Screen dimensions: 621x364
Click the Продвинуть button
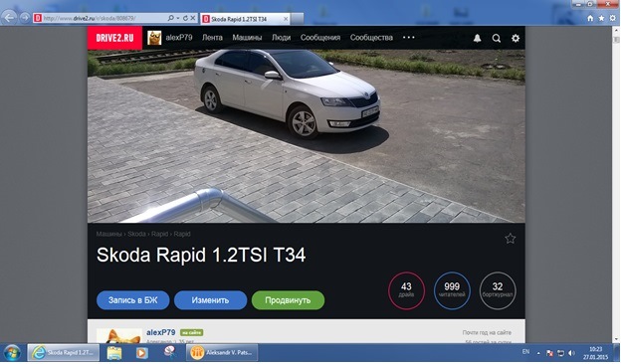(x=288, y=300)
